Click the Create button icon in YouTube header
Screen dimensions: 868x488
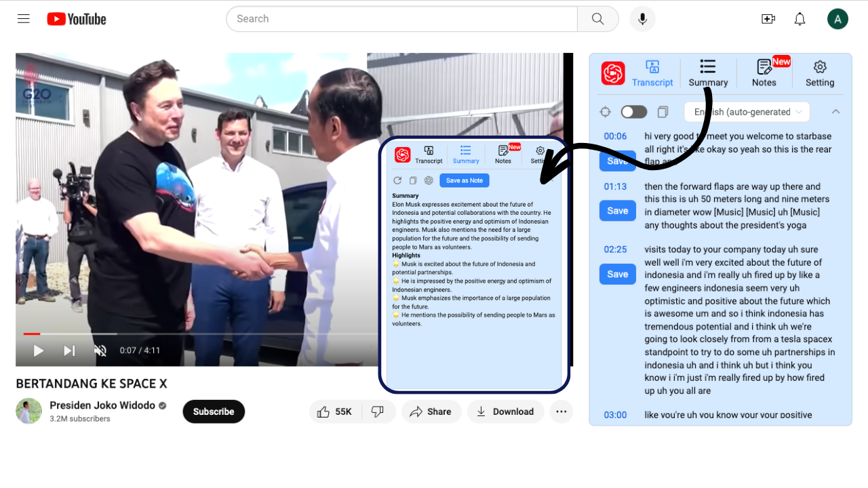point(768,18)
